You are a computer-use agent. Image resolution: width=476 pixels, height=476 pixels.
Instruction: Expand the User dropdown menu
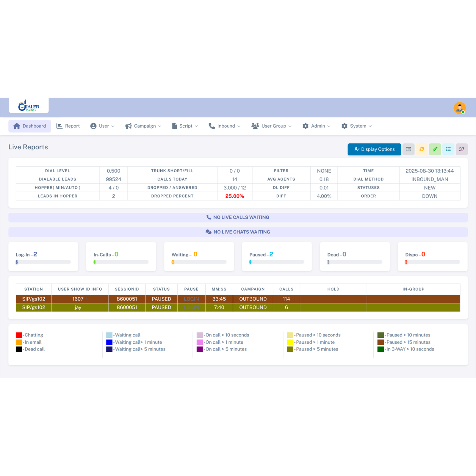pos(102,126)
